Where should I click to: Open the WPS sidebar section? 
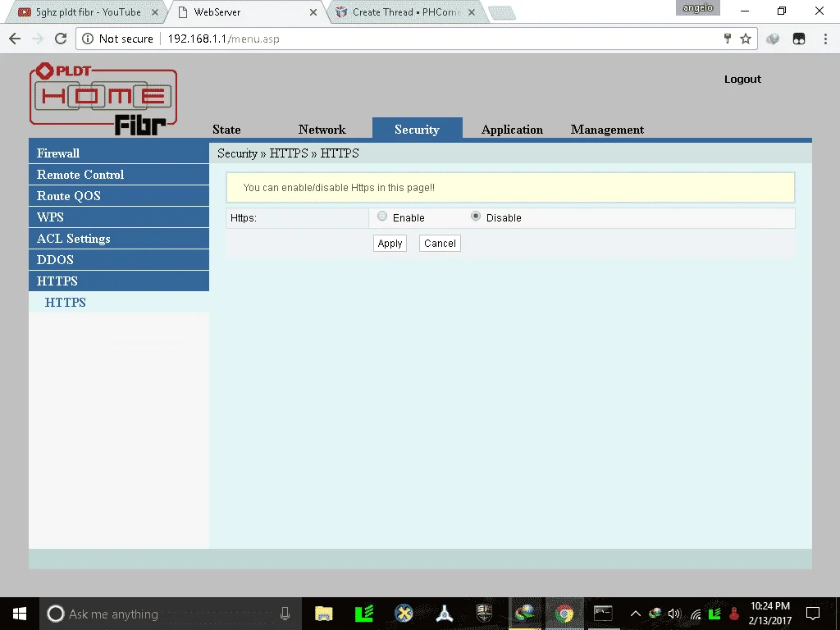tap(119, 217)
